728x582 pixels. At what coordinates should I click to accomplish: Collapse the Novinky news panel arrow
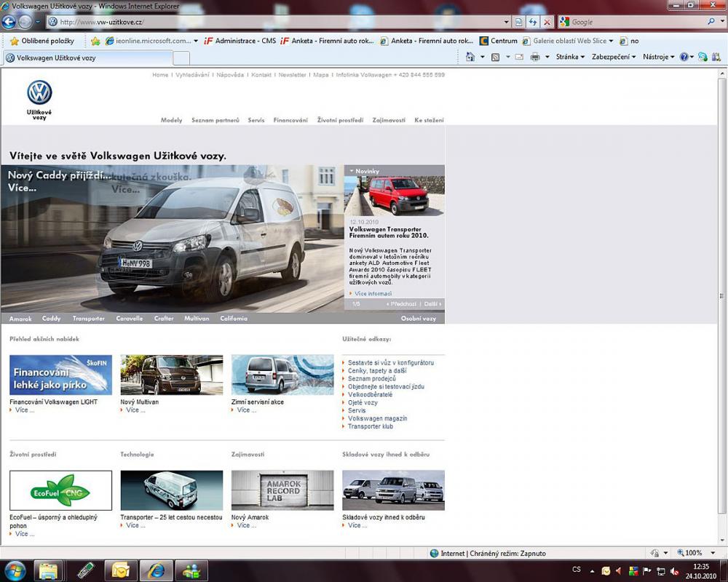point(352,171)
